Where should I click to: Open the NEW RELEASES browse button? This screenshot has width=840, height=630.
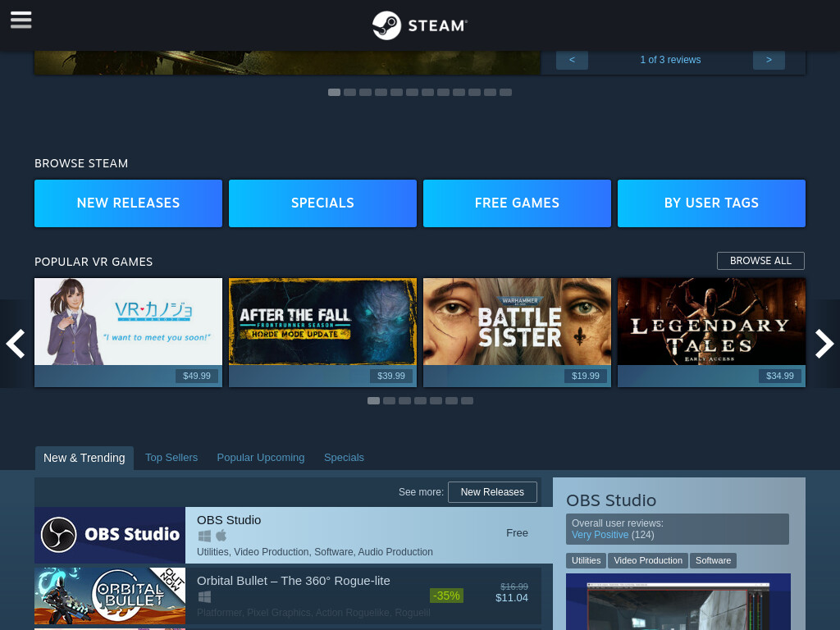coord(128,203)
